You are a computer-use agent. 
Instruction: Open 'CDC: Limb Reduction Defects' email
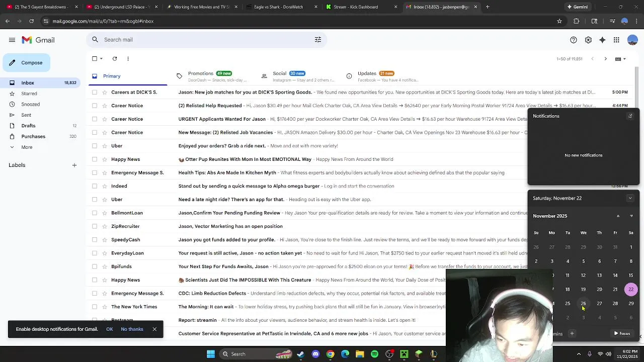coord(212,294)
